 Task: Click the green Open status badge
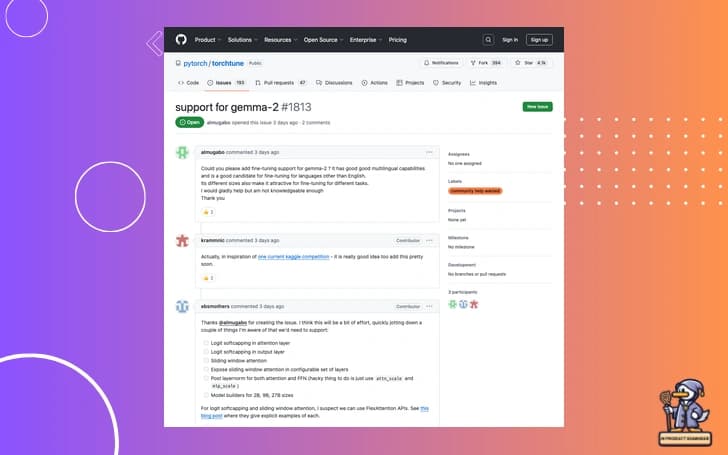coord(189,122)
